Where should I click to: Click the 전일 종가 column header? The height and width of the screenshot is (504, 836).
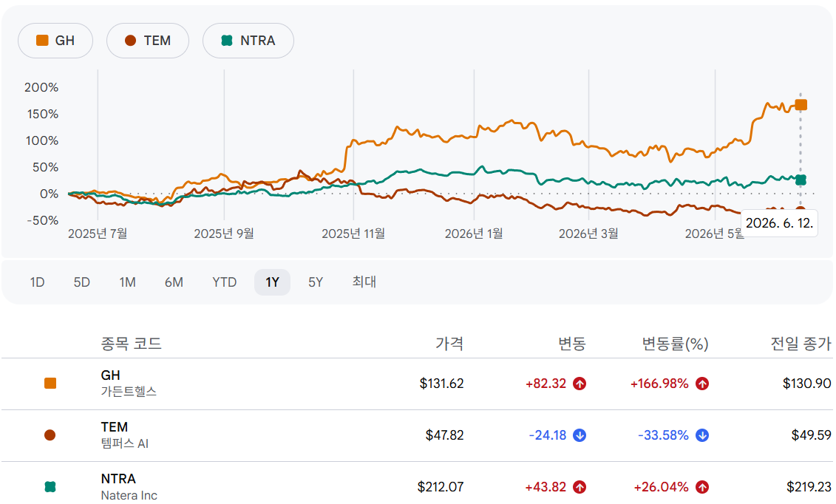point(801,344)
